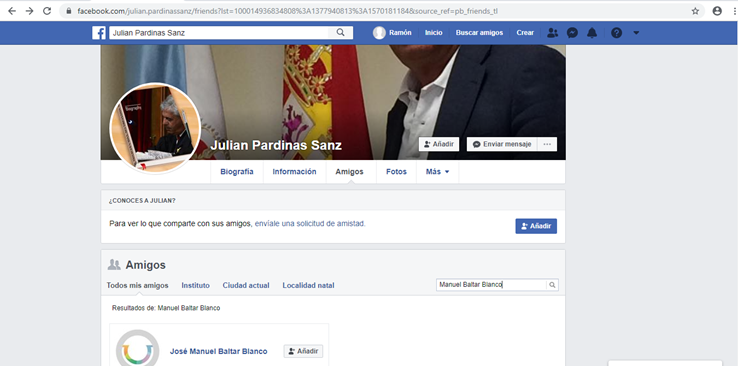Go to Inicio
The image size is (738, 366).
point(433,33)
